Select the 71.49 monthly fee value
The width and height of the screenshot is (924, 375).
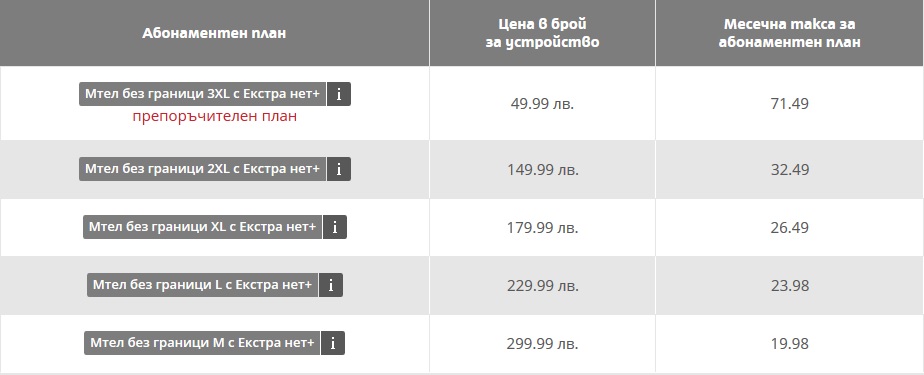(790, 104)
